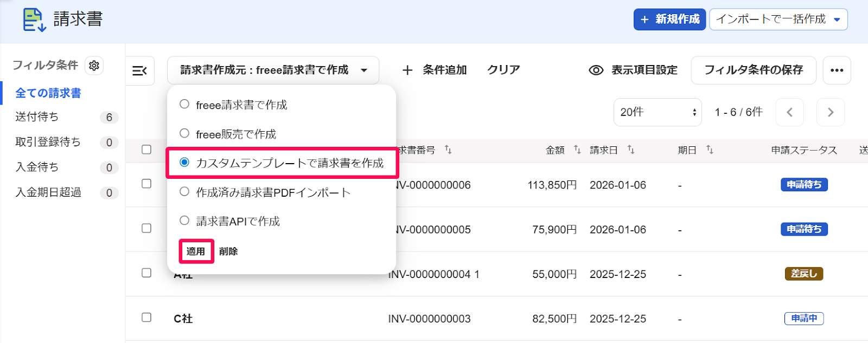This screenshot has width=868, height=343.
Task: Click the 送付待ち count badge 6
Action: pyautogui.click(x=109, y=118)
